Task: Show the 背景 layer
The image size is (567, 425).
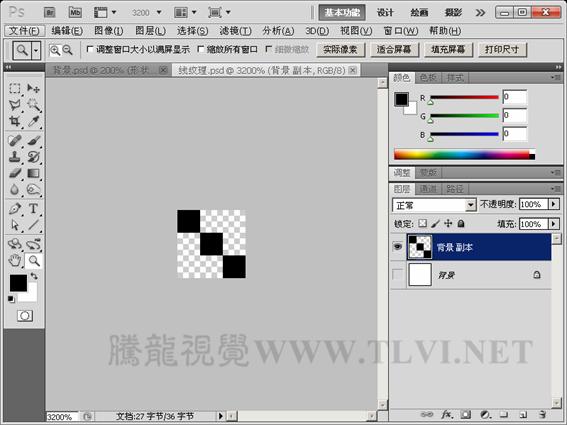Action: (398, 275)
